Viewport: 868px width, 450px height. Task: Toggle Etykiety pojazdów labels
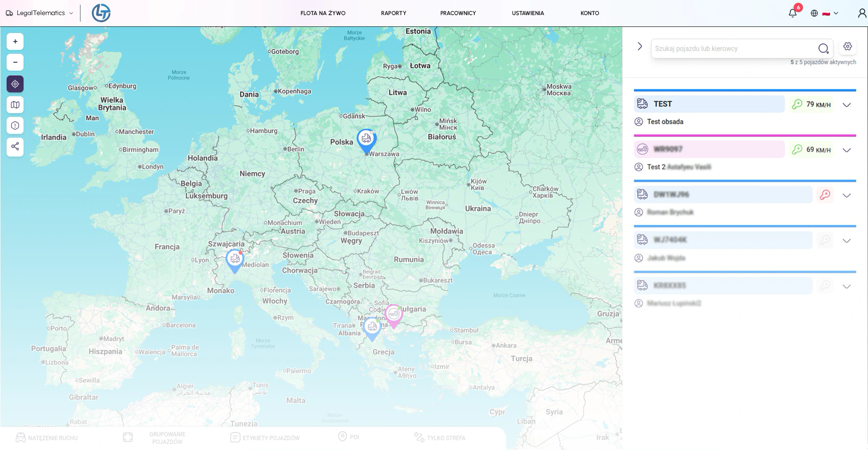click(x=265, y=438)
